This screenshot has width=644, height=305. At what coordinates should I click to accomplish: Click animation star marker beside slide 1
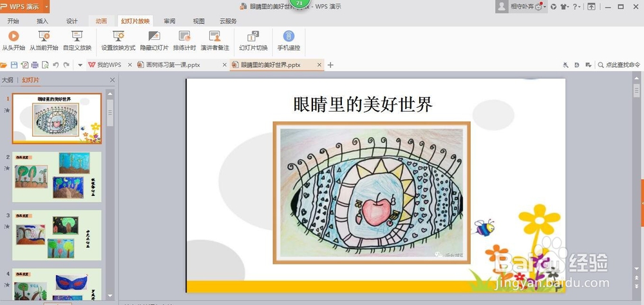coord(7,110)
